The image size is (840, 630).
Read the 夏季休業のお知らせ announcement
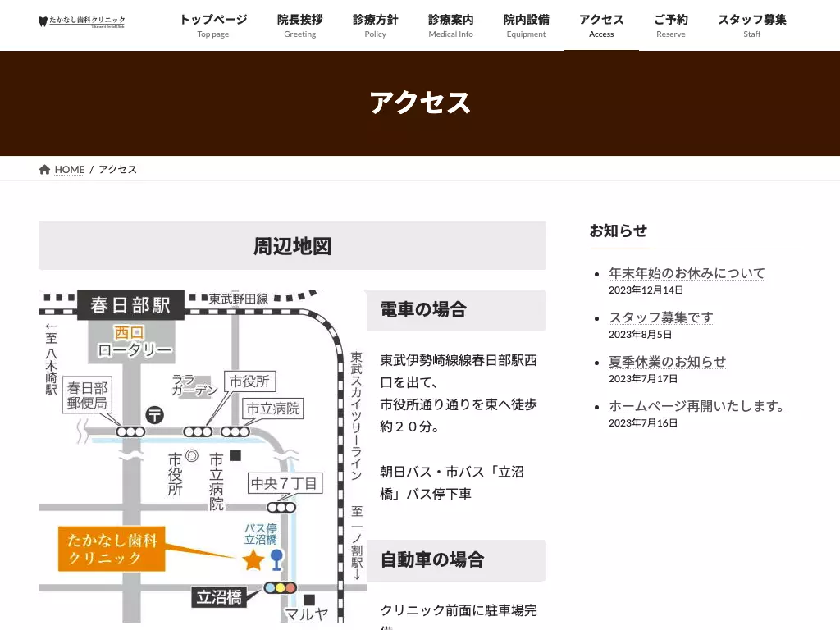667,362
